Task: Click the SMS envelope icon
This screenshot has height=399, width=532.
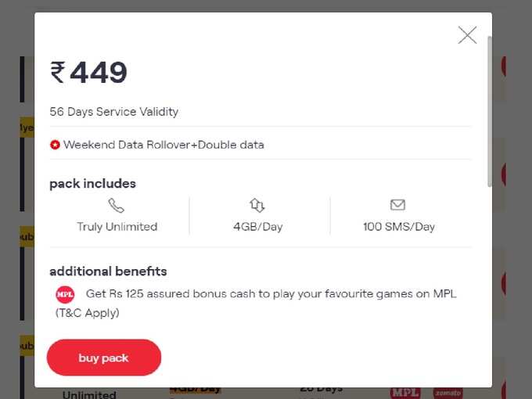Action: click(397, 205)
